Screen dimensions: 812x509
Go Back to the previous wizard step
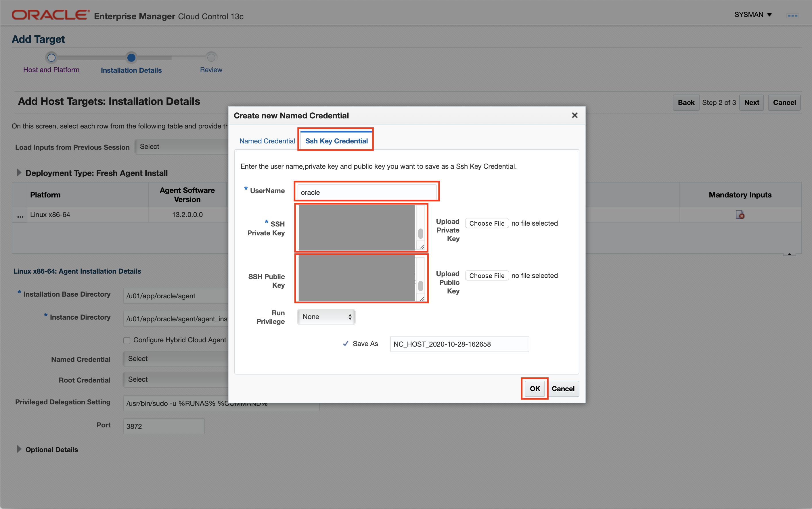(x=686, y=102)
